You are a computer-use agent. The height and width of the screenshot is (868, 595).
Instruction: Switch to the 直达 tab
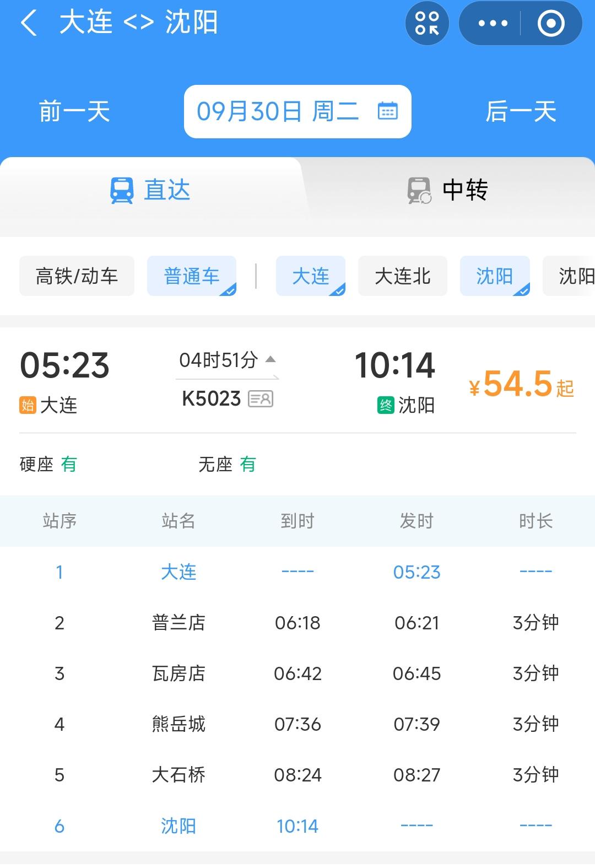(x=150, y=191)
